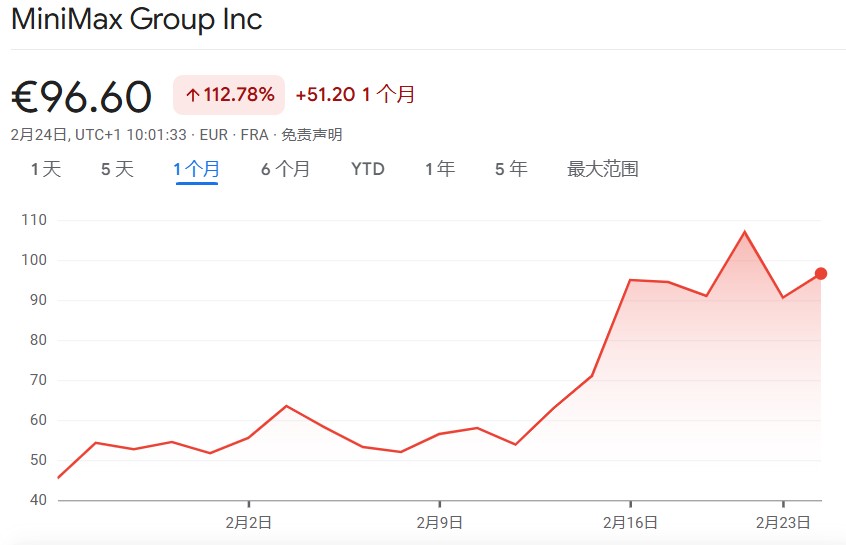Screen dimensions: 846x545
Task: Click the 2月2日 date axis label
Action: point(249,522)
